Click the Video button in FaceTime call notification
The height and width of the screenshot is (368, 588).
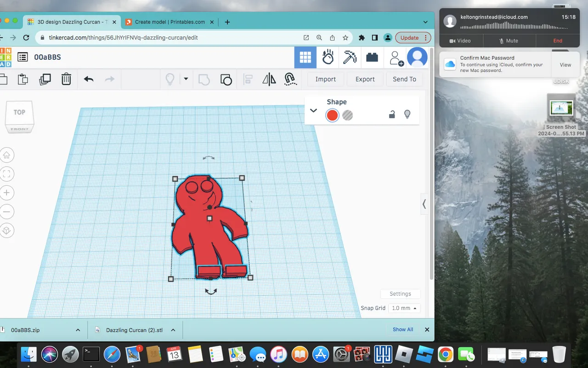coord(460,40)
